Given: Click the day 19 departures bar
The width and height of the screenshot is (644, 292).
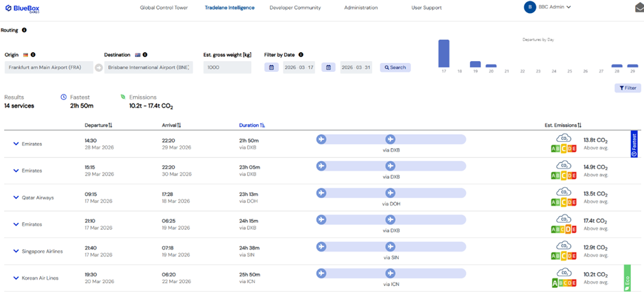Looking at the screenshot, I should [475, 64].
